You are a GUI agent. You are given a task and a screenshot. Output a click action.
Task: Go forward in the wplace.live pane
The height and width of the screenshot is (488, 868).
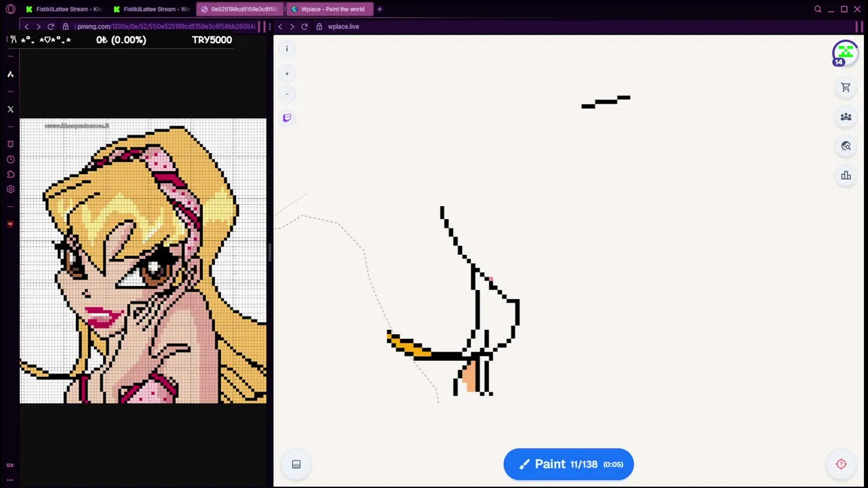pos(292,26)
